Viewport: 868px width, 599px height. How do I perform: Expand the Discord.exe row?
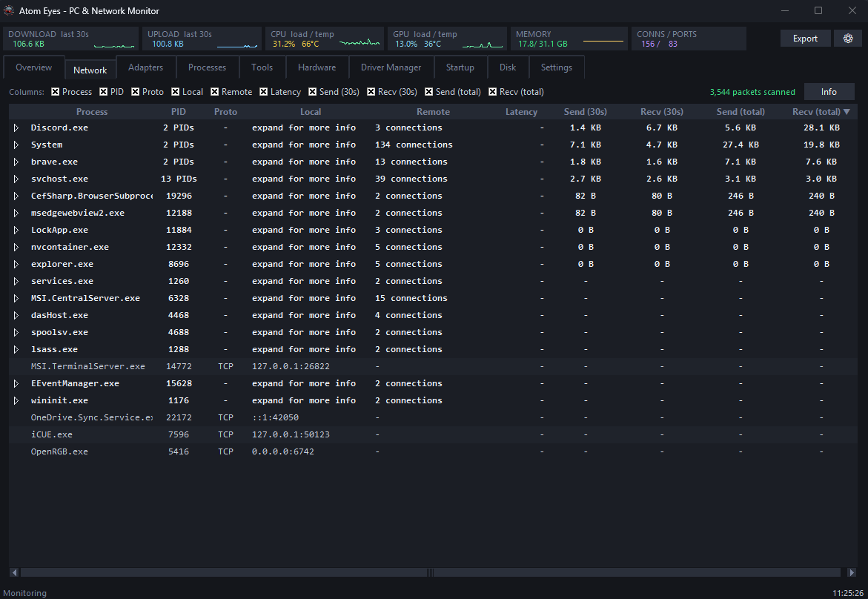16,128
